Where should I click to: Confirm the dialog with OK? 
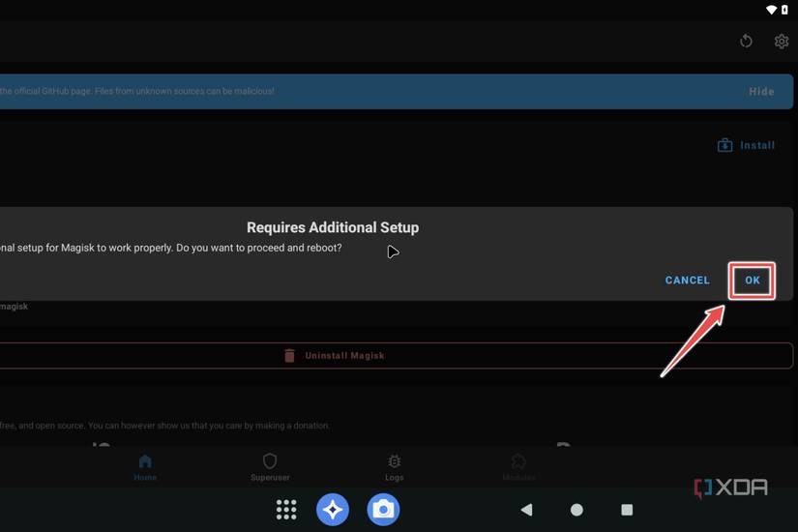tap(752, 281)
